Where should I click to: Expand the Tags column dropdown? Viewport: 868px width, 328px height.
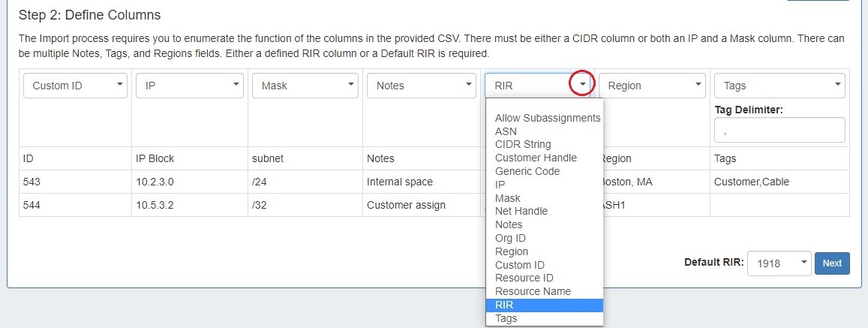click(x=779, y=86)
